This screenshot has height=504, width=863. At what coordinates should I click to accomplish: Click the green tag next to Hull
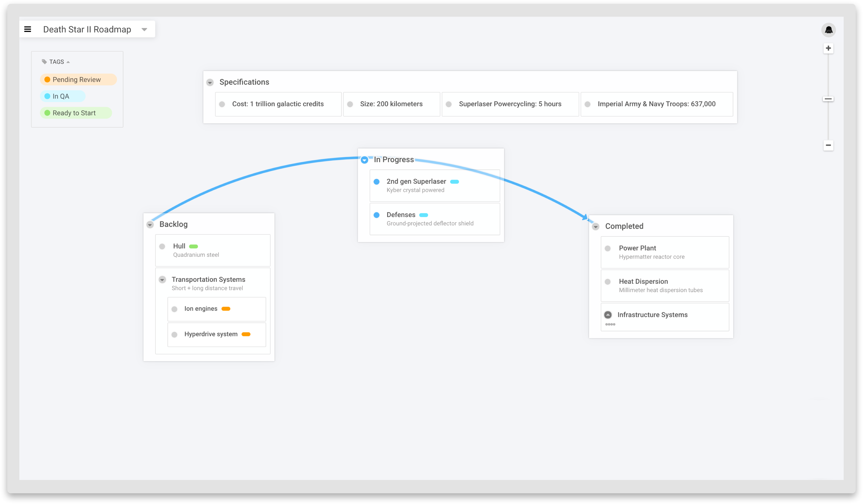pyautogui.click(x=193, y=246)
